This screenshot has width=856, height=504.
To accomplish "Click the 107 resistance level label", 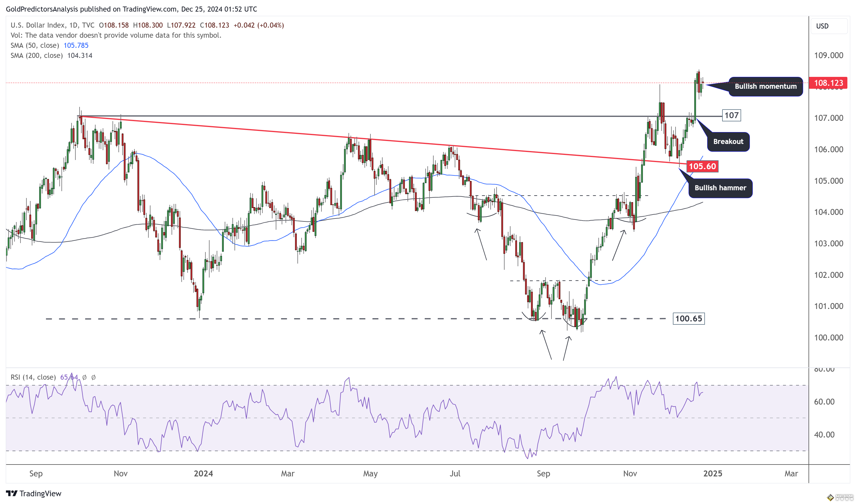I will (731, 115).
